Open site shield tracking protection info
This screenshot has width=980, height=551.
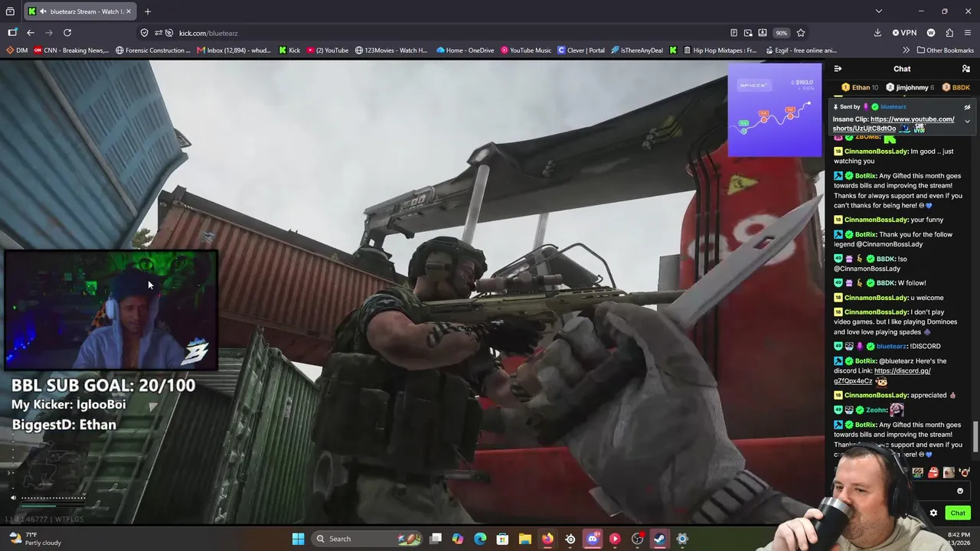point(144,33)
